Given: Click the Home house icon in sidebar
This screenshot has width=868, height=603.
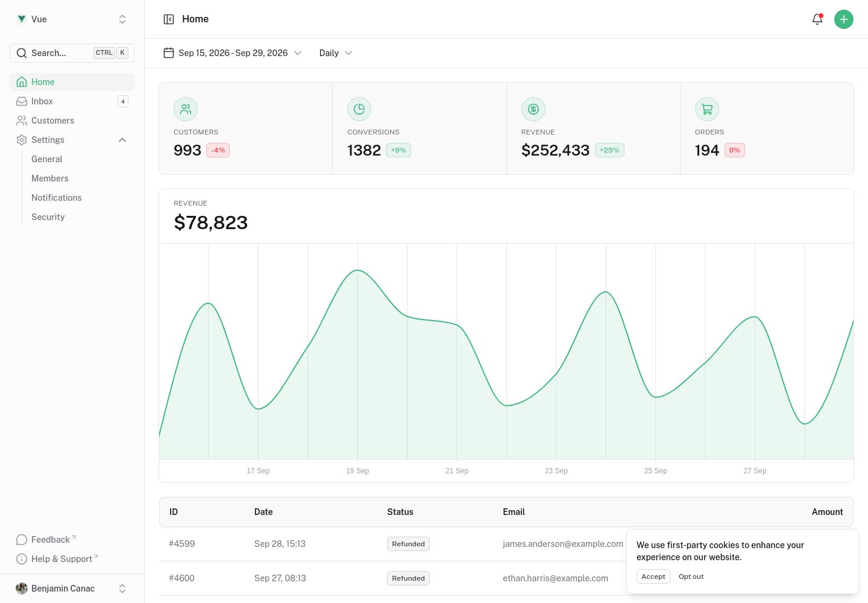Looking at the screenshot, I should click(x=22, y=82).
